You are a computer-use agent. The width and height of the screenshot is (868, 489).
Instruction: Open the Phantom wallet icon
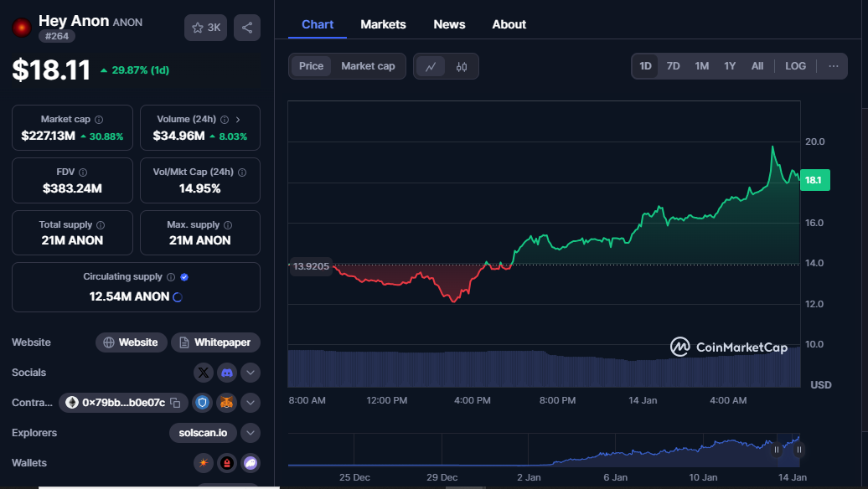[250, 463]
